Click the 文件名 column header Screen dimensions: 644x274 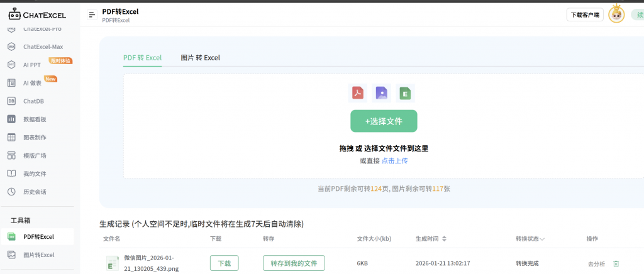tap(111, 239)
